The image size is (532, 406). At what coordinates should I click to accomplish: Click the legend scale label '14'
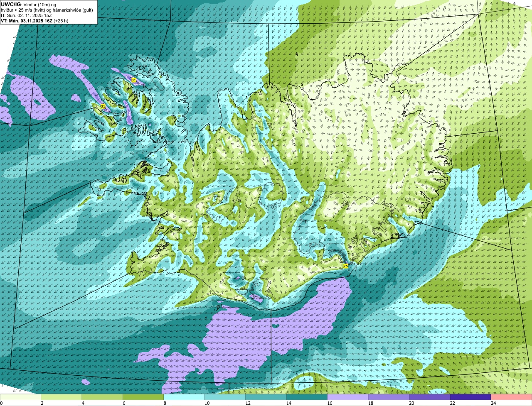click(x=289, y=403)
